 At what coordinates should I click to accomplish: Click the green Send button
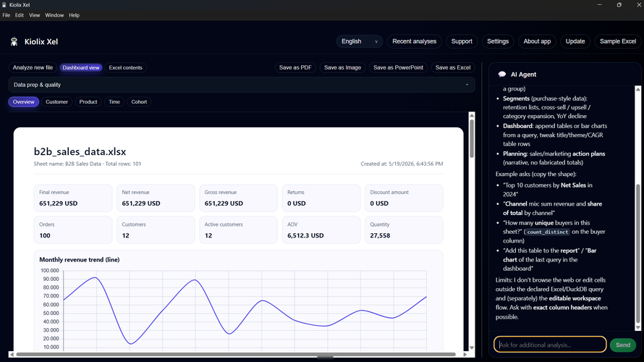pos(622,345)
